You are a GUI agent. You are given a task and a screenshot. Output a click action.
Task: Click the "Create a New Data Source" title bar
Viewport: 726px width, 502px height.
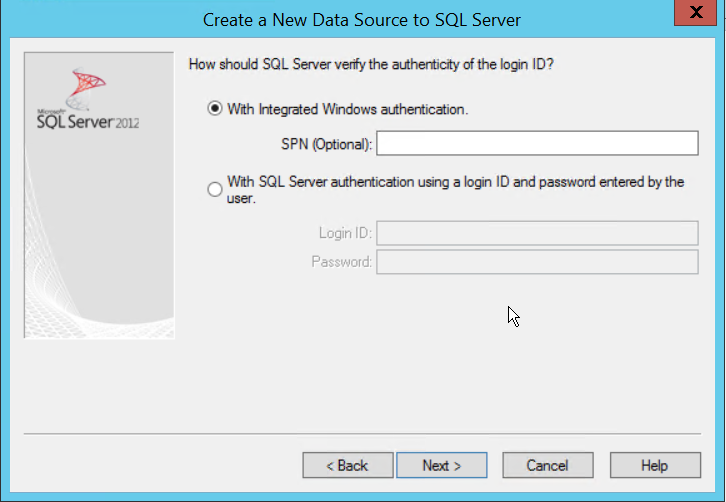coord(361,20)
